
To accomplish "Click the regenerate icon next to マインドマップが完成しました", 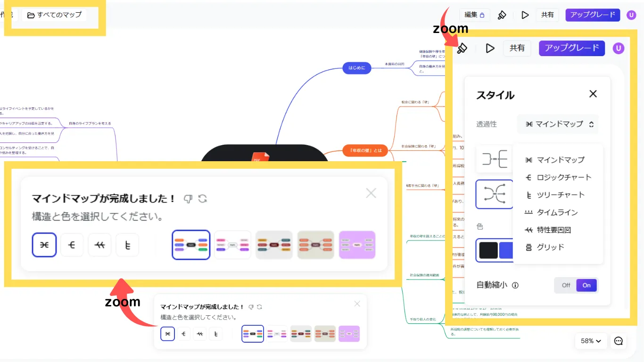I will (x=203, y=199).
